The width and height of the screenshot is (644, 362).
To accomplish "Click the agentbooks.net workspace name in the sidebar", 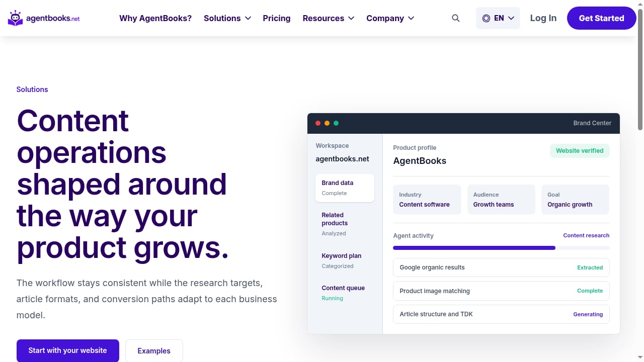I will [342, 159].
